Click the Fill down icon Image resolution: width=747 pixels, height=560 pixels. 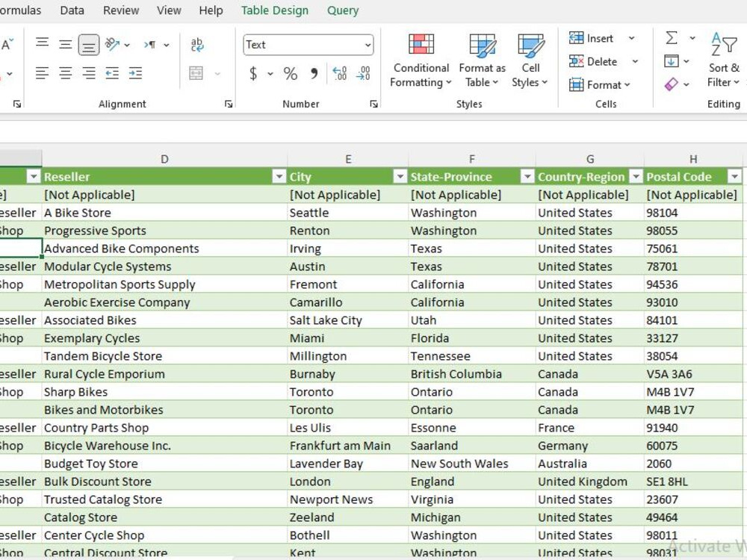coord(672,61)
